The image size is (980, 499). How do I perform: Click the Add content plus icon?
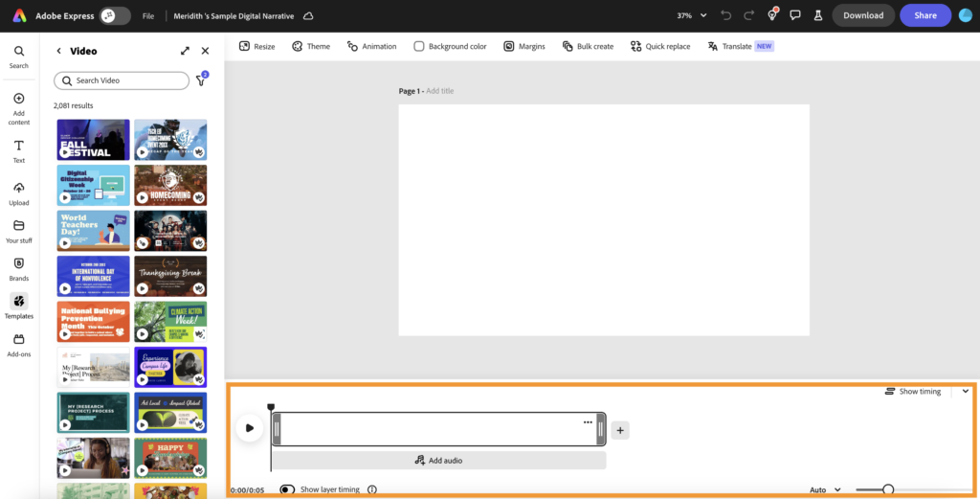18,99
